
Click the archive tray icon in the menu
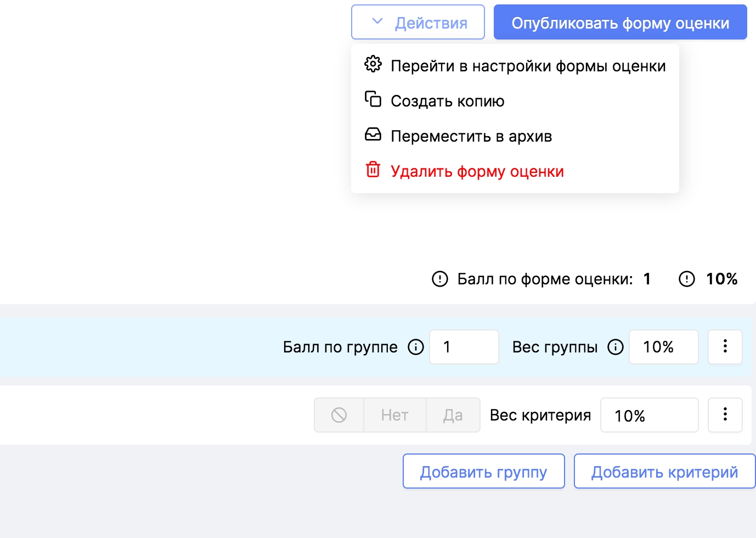point(373,134)
